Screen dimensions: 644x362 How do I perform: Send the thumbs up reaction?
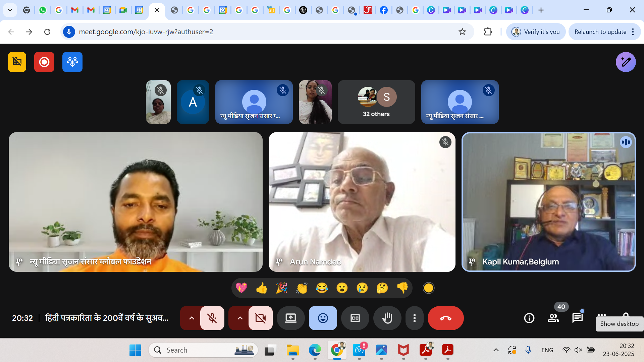(262, 288)
